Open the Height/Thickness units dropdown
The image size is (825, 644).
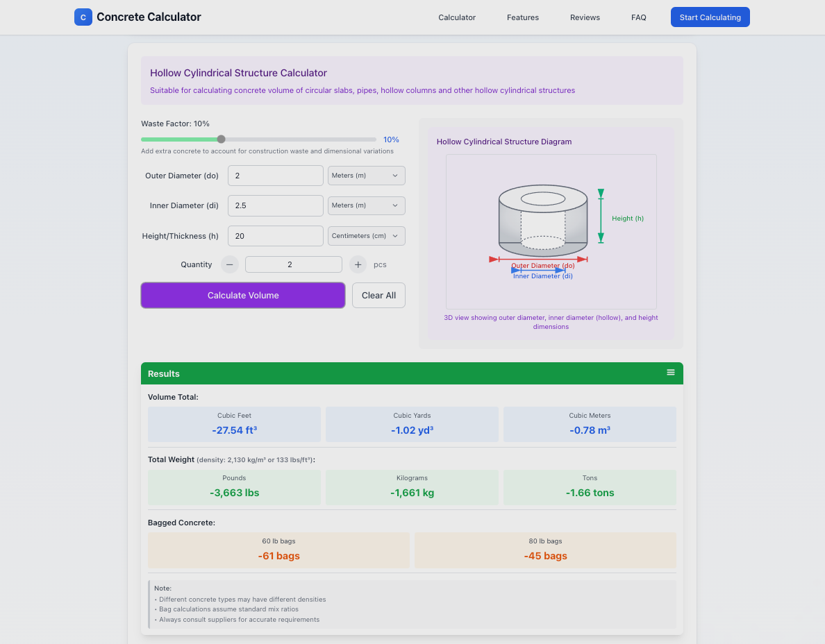tap(366, 236)
